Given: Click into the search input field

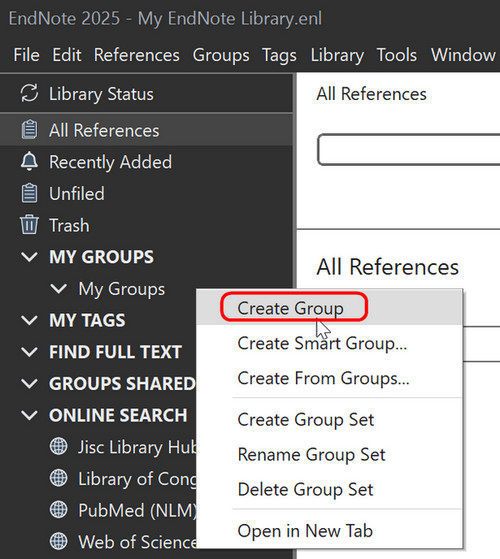Looking at the screenshot, I should click(409, 149).
